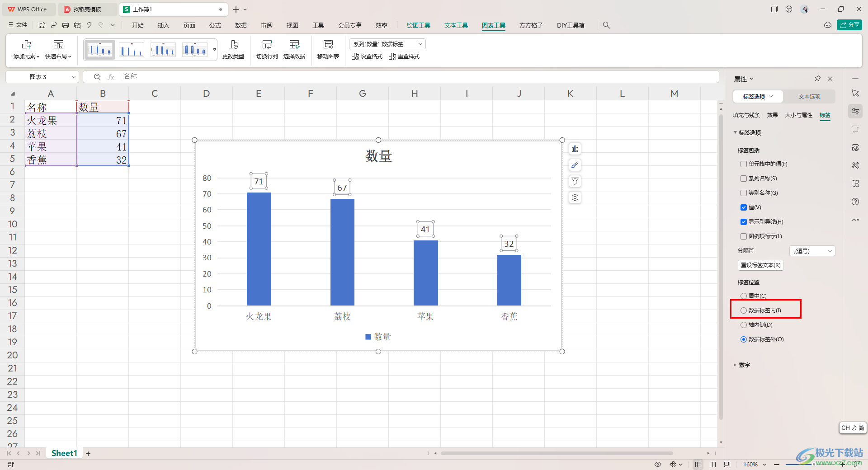The height and width of the screenshot is (470, 868).
Task: Click Change Chart Type (更改类型) icon
Action: click(233, 50)
